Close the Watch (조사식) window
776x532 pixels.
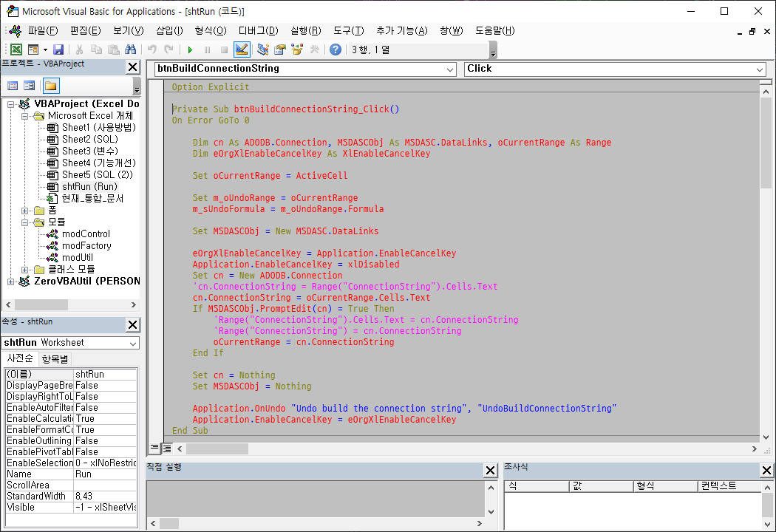(x=766, y=470)
